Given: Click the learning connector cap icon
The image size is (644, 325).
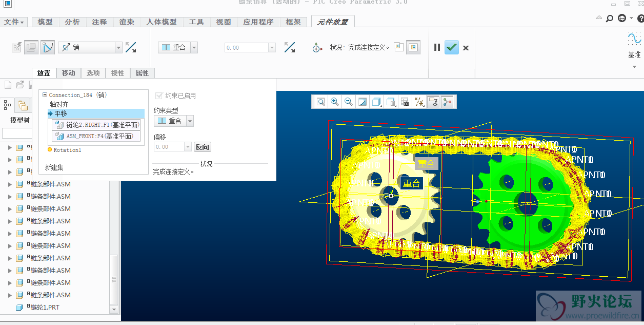Looking at the screenshot, I should coord(622,18).
